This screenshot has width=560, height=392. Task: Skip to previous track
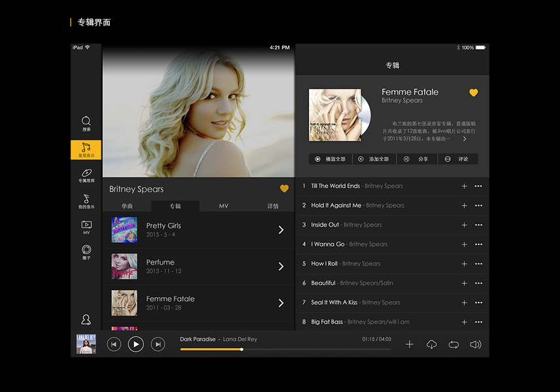click(114, 344)
